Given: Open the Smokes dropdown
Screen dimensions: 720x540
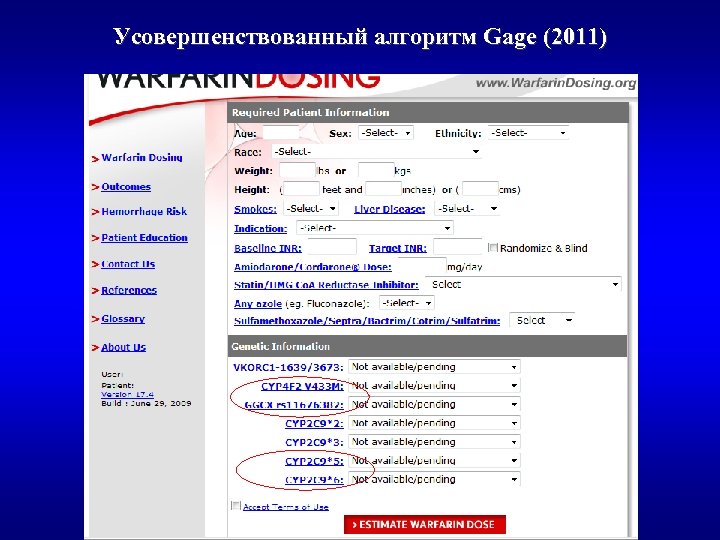Looking at the screenshot, I should pos(311,208).
